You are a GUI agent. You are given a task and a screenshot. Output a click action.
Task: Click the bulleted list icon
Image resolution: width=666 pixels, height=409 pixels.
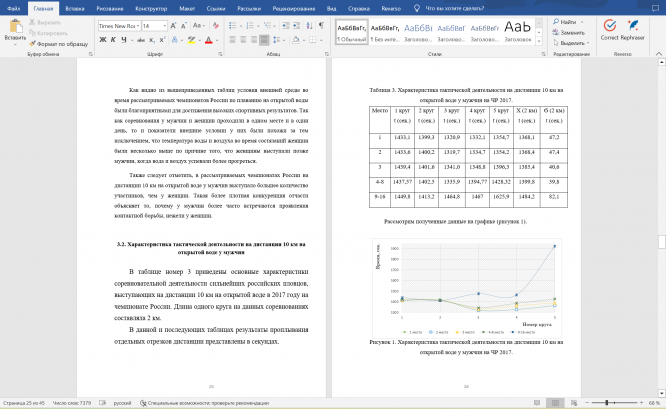pos(231,23)
